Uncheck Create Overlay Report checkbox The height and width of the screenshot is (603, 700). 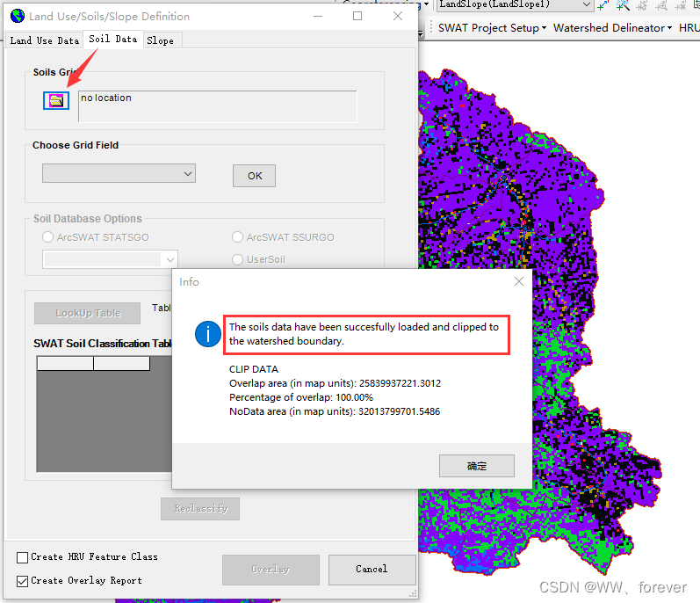click(22, 581)
